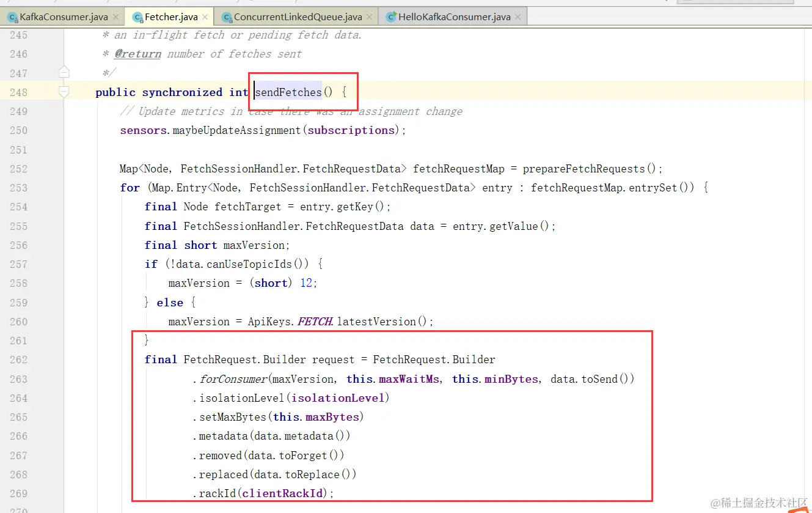Click 'entry.getValue()' on line 255

pos(501,226)
